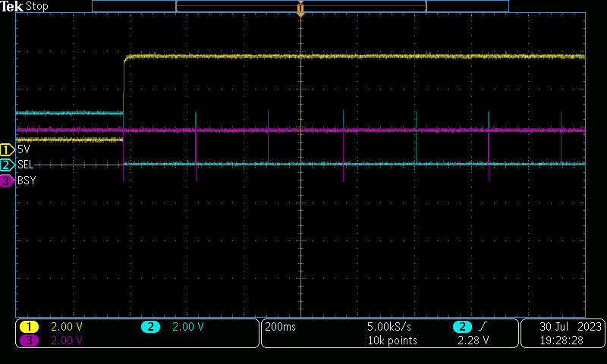Click the channel 2 badge beside 2.00 V
This screenshot has height=364, width=607.
coord(150,327)
